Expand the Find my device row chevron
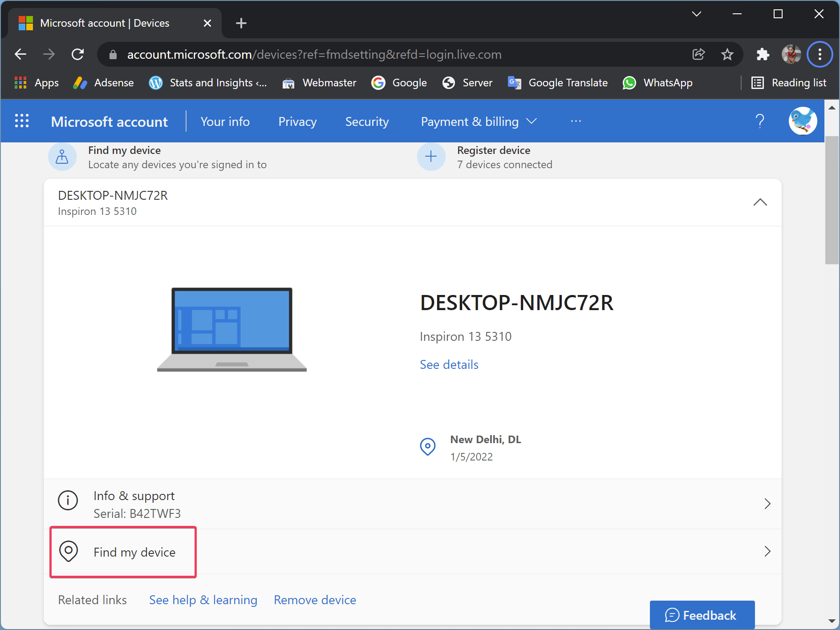840x630 pixels. [x=767, y=551]
